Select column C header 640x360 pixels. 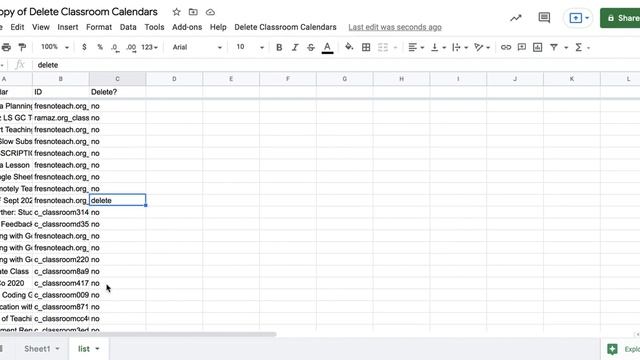point(117,79)
